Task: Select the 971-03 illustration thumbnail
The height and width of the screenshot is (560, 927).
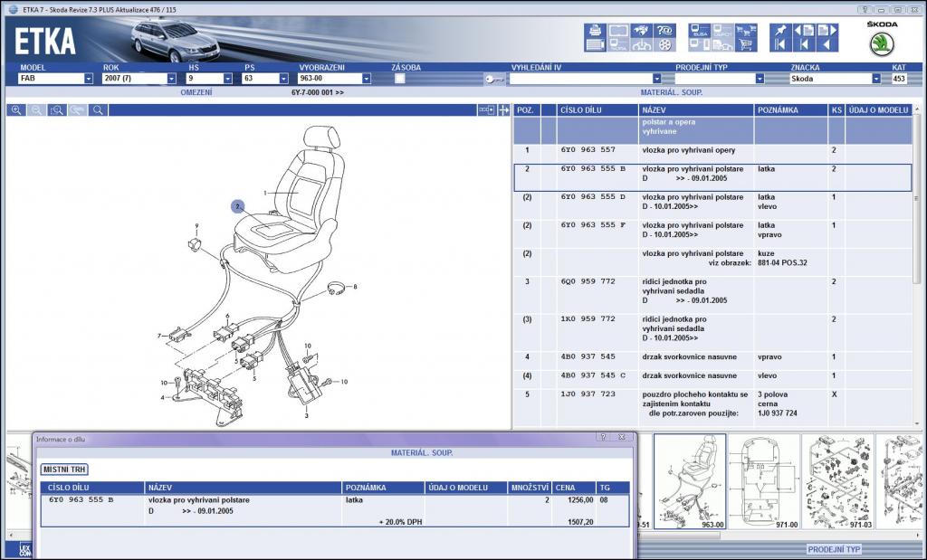Action: (x=837, y=481)
